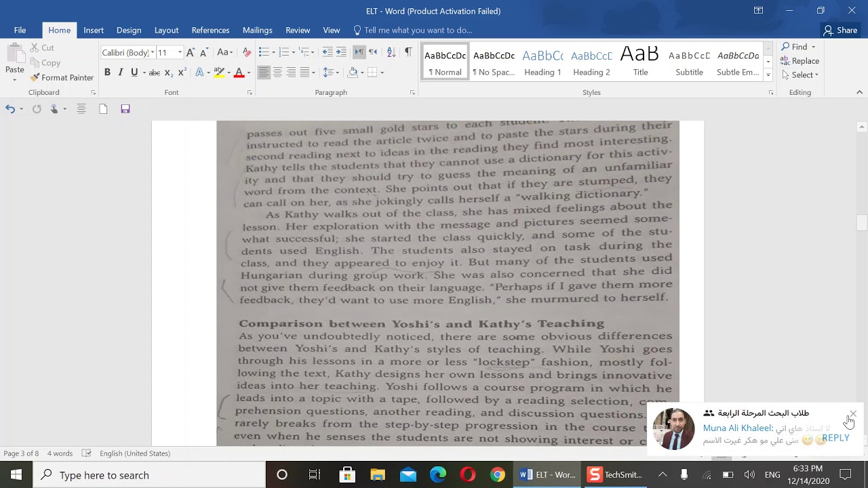Apply the No Spacing style
Screen dimensions: 868x488
click(494, 62)
